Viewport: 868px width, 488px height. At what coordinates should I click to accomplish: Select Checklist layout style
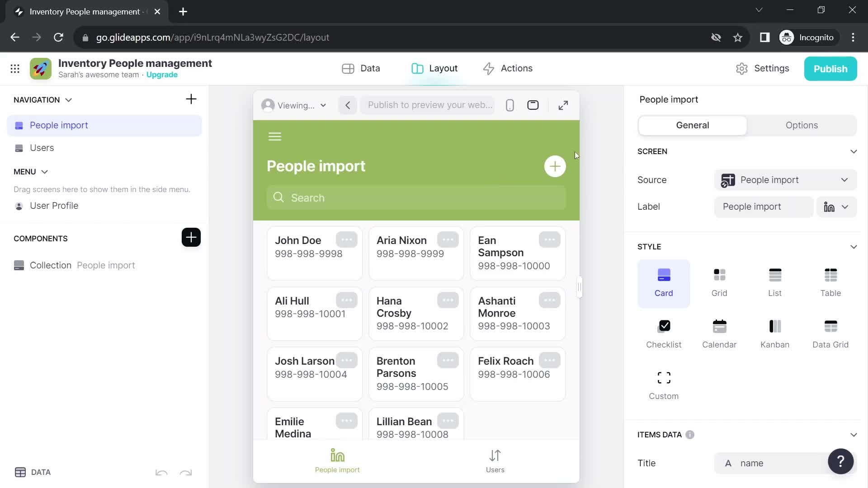point(664,333)
